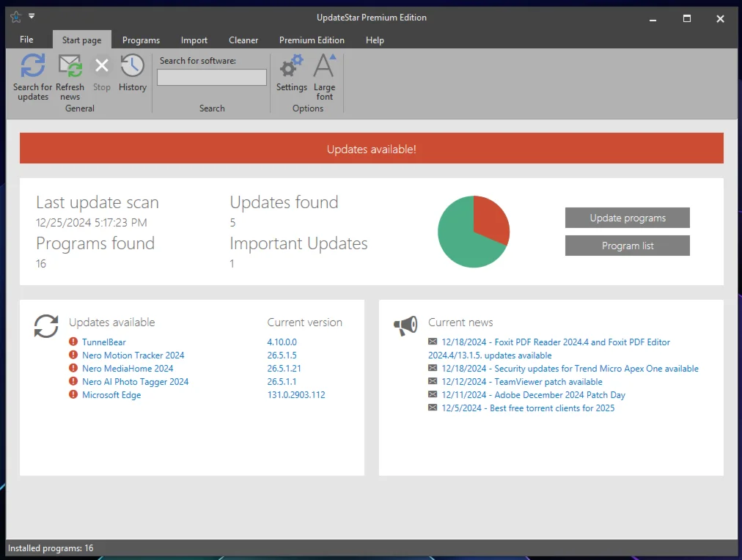
Task: Open the TunnelBear update link
Action: (x=103, y=342)
